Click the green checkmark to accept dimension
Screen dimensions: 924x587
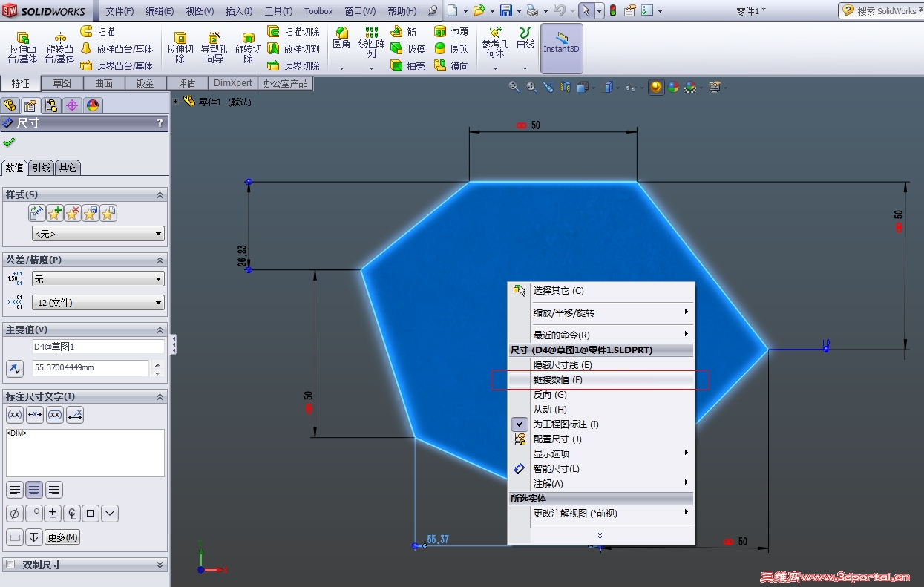tap(9, 142)
